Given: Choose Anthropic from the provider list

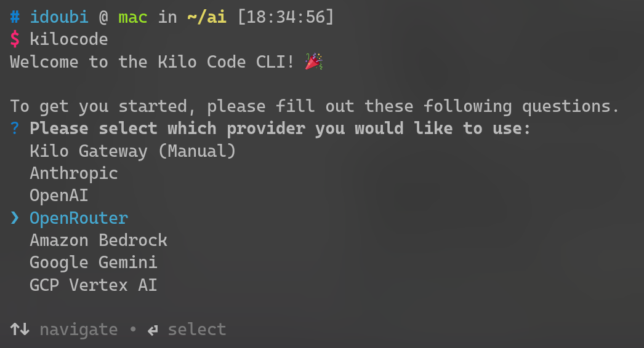Looking at the screenshot, I should (73, 173).
